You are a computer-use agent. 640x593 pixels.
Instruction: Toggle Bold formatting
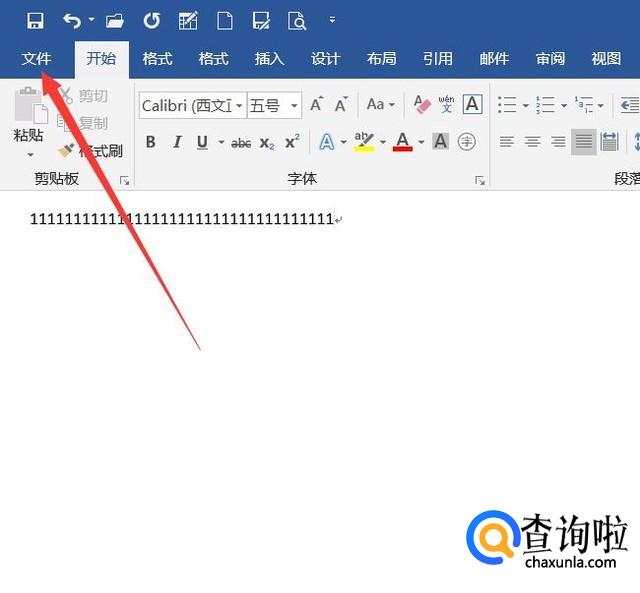[151, 142]
